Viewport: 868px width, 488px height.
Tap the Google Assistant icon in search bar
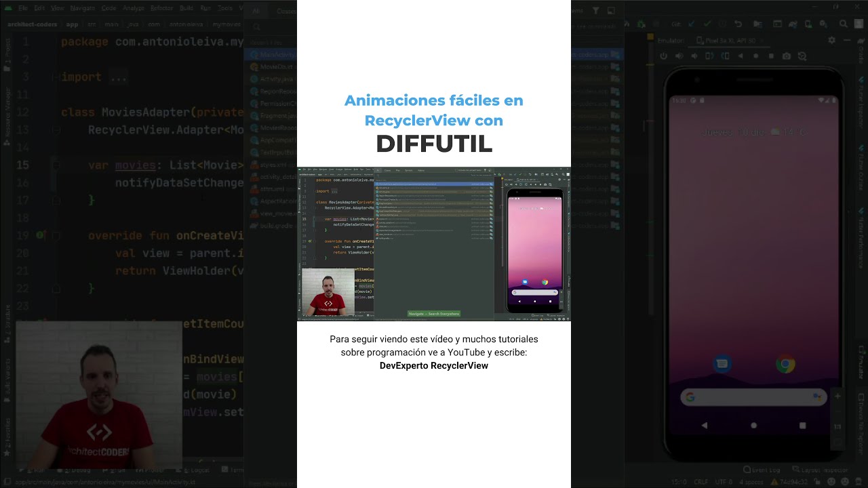[x=817, y=396]
